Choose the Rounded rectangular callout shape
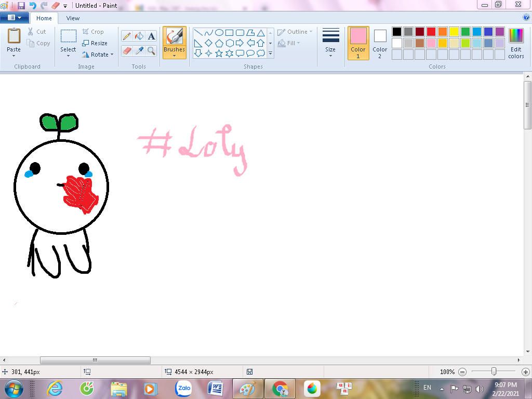532x399 pixels. [x=240, y=54]
